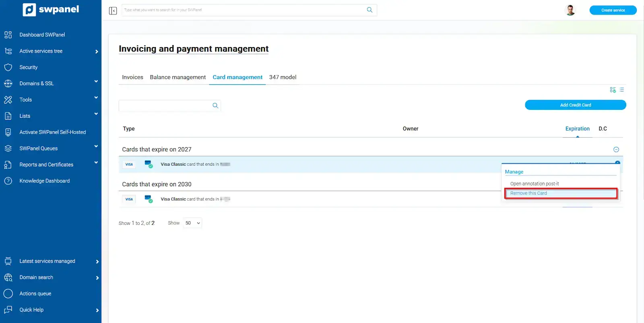The image size is (644, 323).
Task: Open the Knowledge Dashboard question mark icon
Action: [8, 181]
